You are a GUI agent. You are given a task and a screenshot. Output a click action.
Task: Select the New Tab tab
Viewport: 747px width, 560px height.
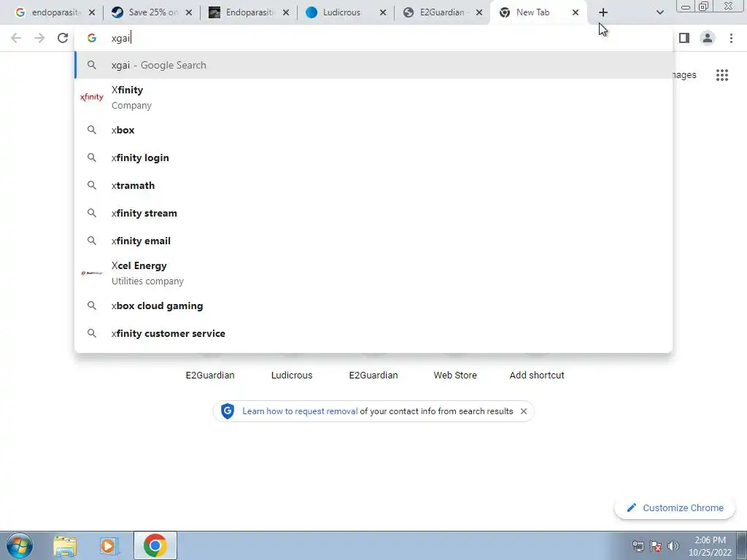click(x=532, y=12)
